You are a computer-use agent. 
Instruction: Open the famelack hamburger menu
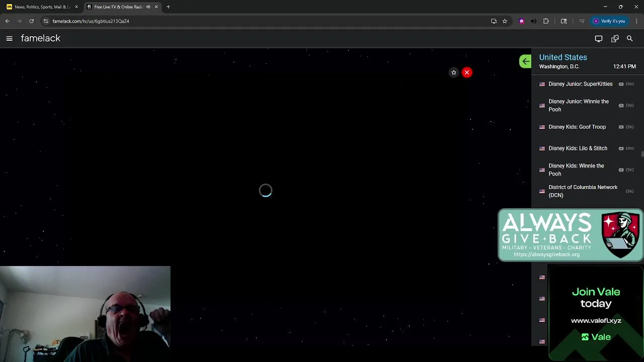tap(9, 38)
